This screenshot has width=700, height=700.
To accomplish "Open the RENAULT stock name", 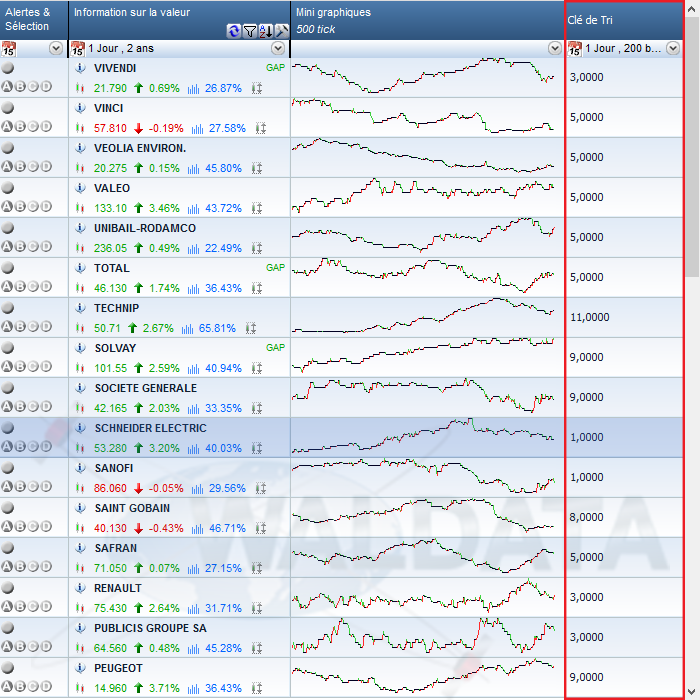I will coord(117,588).
